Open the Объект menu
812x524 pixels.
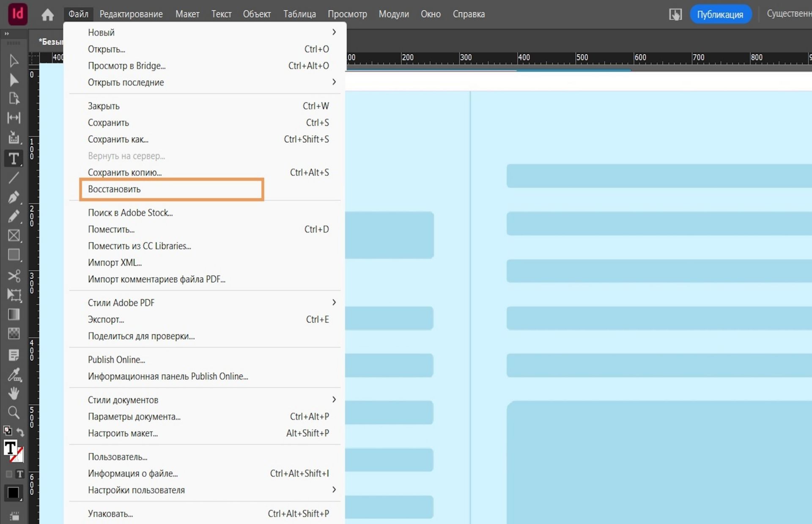coord(256,14)
